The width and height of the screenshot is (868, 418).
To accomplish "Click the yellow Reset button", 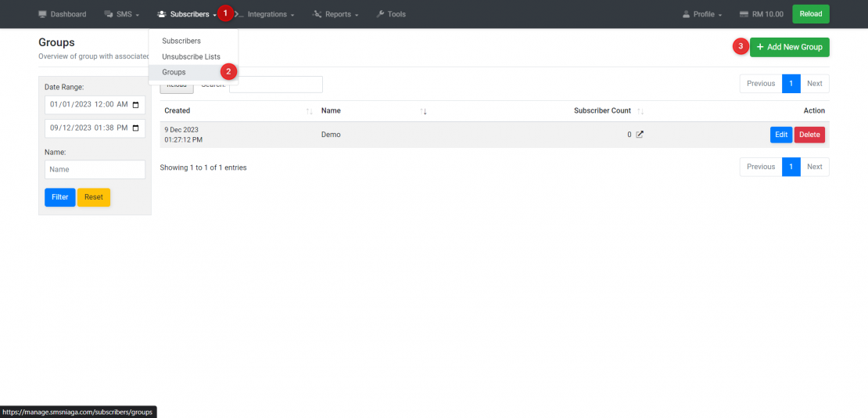I will (x=94, y=197).
